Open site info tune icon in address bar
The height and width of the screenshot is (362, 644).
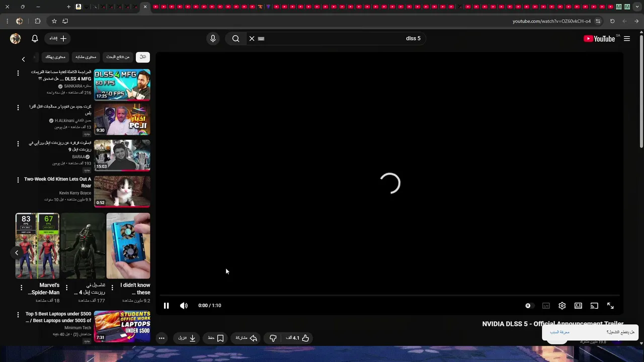pyautogui.click(x=598, y=21)
